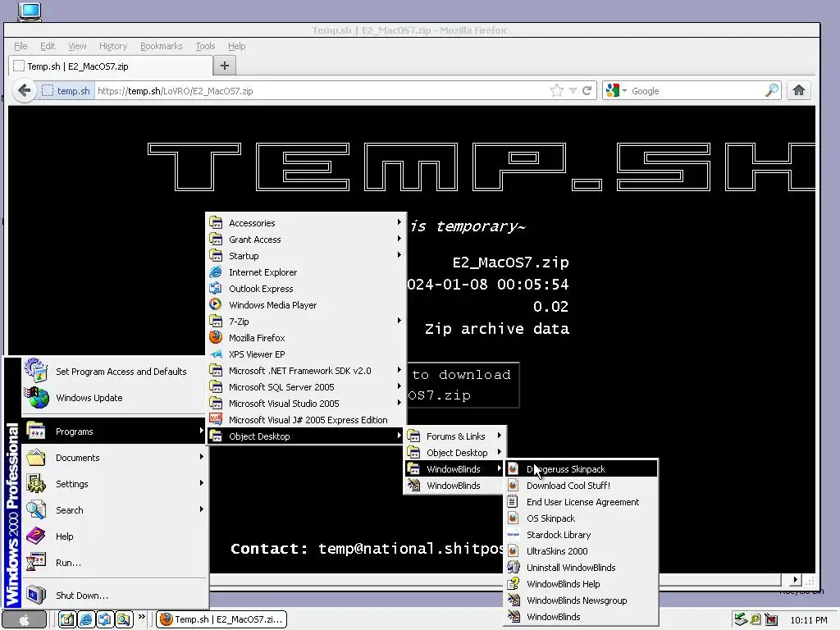Click Set Program Access and Defaults
The width and height of the screenshot is (840, 630).
coord(113,372)
